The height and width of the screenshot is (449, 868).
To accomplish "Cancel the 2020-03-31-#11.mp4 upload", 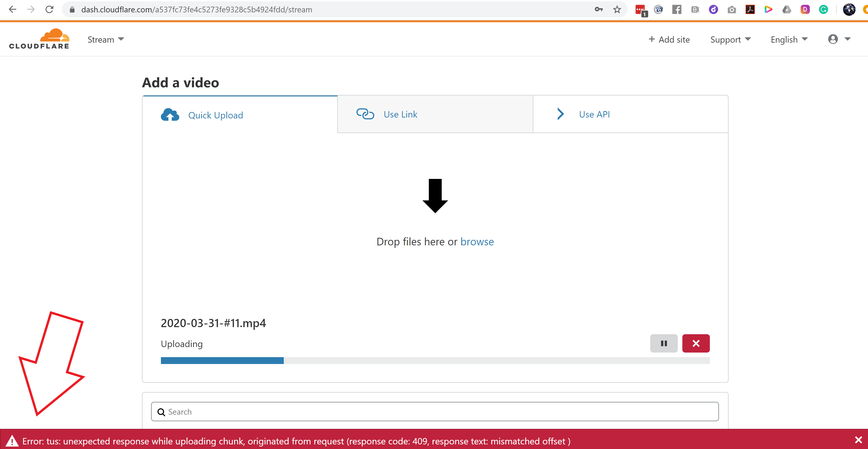I will (x=695, y=343).
